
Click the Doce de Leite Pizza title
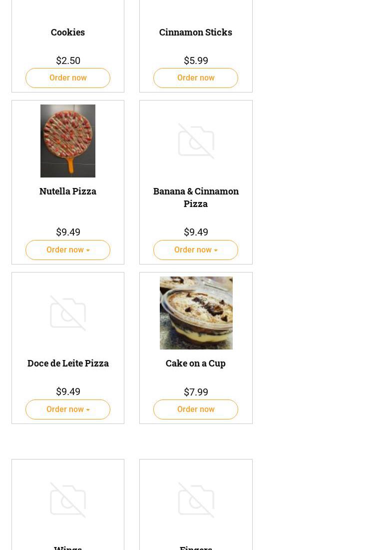tap(68, 363)
